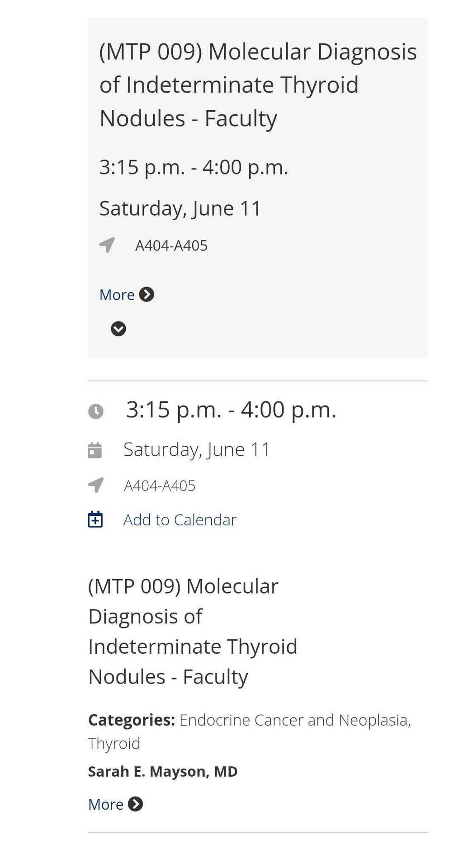
Task: Click the MTP 009 session title in the gray card
Action: click(x=258, y=85)
